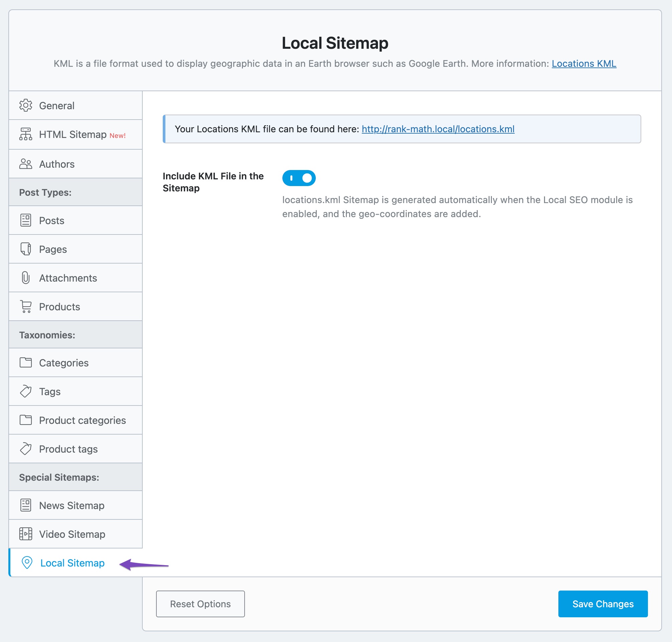Image resolution: width=672 pixels, height=642 pixels.
Task: Open the rank-math.local/locations.kml link
Action: [x=438, y=129]
